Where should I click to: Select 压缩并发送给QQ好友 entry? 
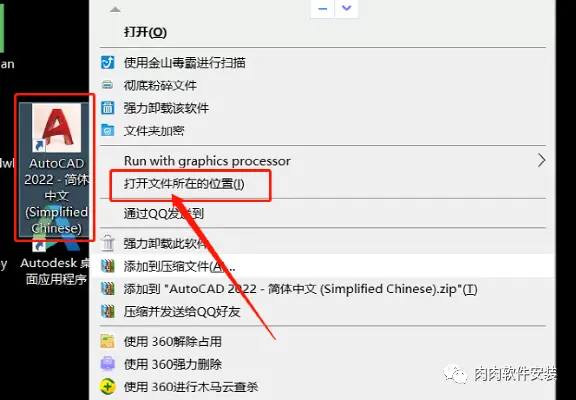[x=182, y=311]
